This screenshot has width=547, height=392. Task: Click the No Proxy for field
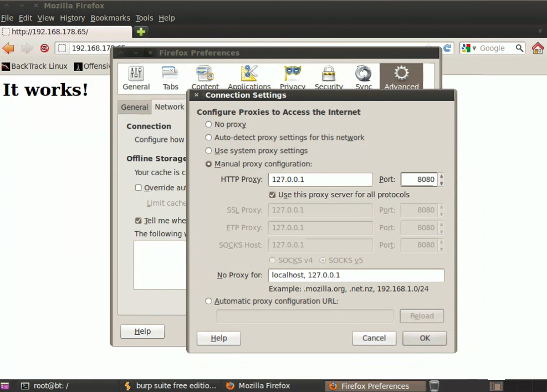tap(356, 275)
